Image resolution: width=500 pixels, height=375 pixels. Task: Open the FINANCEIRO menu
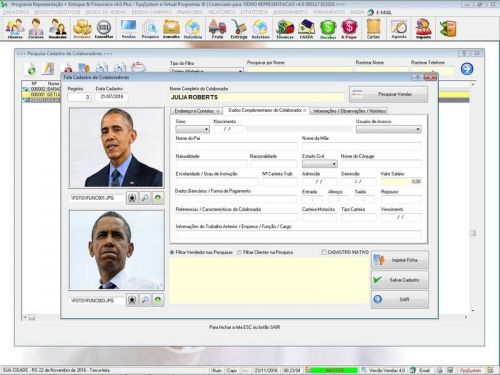tap(190, 12)
